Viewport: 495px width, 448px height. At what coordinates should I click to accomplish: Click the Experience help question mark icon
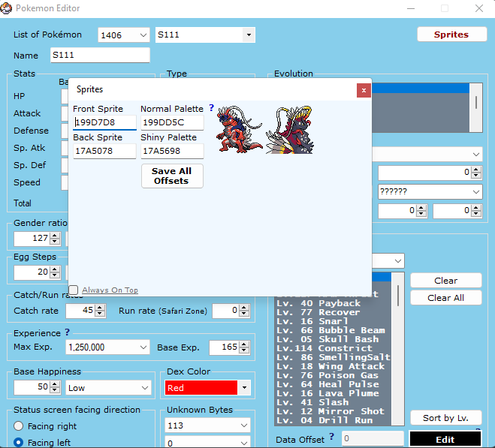(67, 332)
